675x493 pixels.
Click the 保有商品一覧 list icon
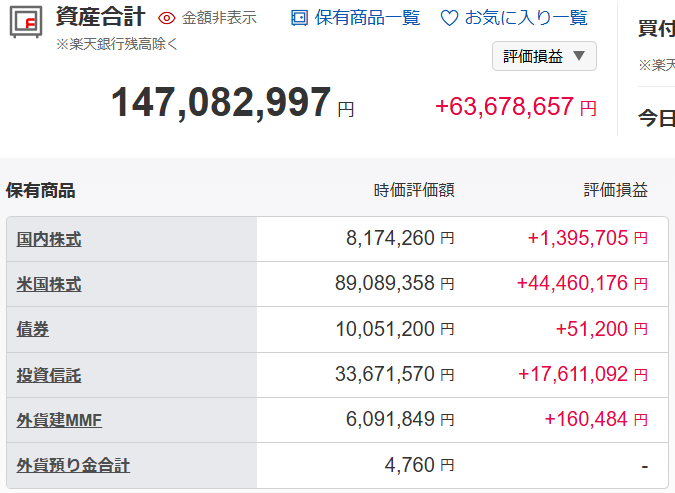click(x=299, y=18)
